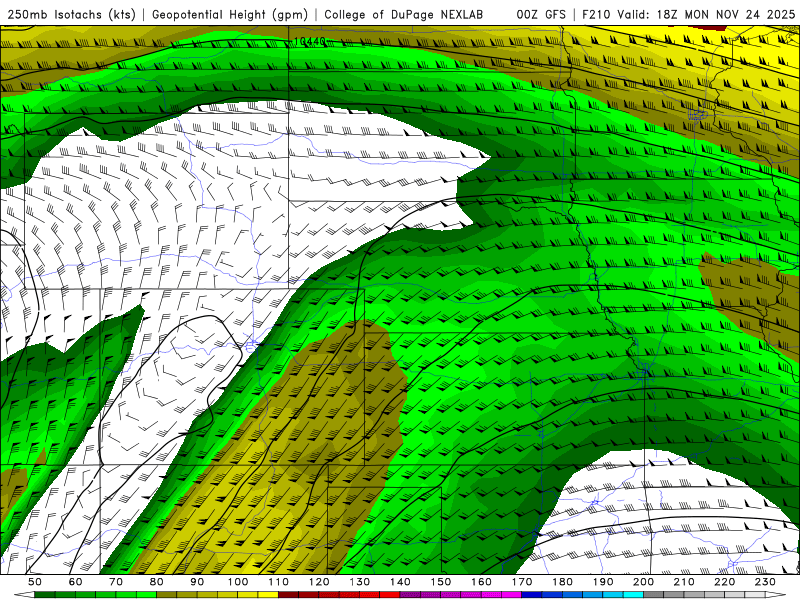Screen dimensions: 800x600
Task: Click the "90" color scale label
Action: click(197, 582)
